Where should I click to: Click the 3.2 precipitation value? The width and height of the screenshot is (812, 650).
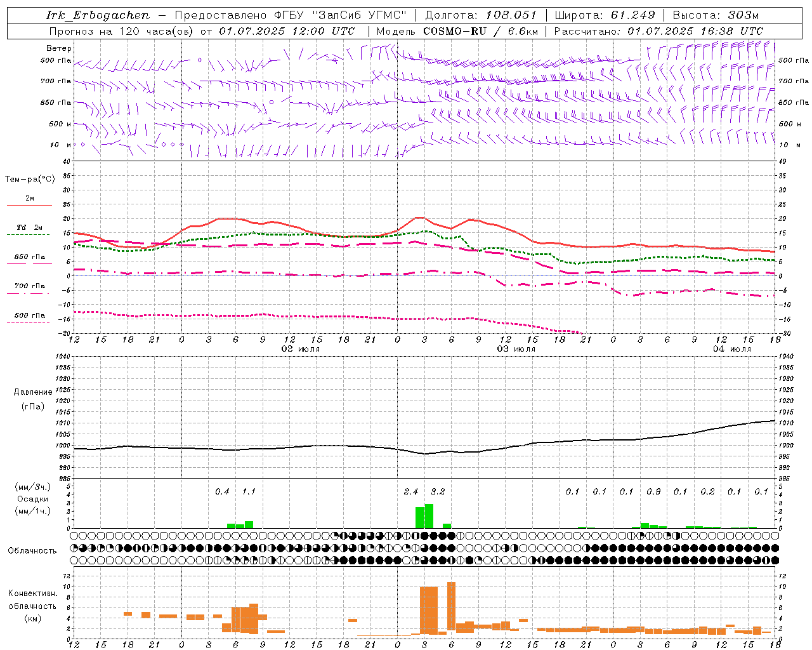point(438,492)
